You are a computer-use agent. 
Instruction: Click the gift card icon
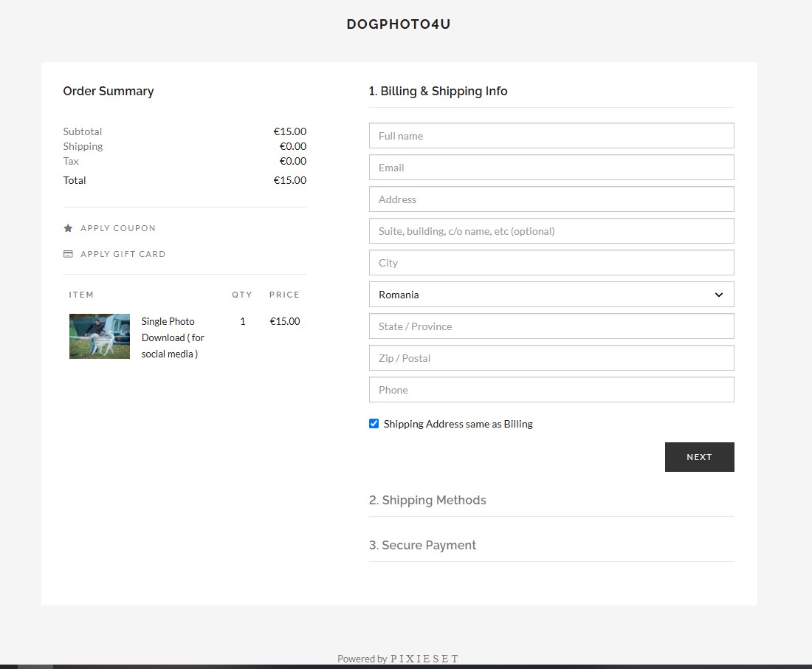[x=68, y=254]
